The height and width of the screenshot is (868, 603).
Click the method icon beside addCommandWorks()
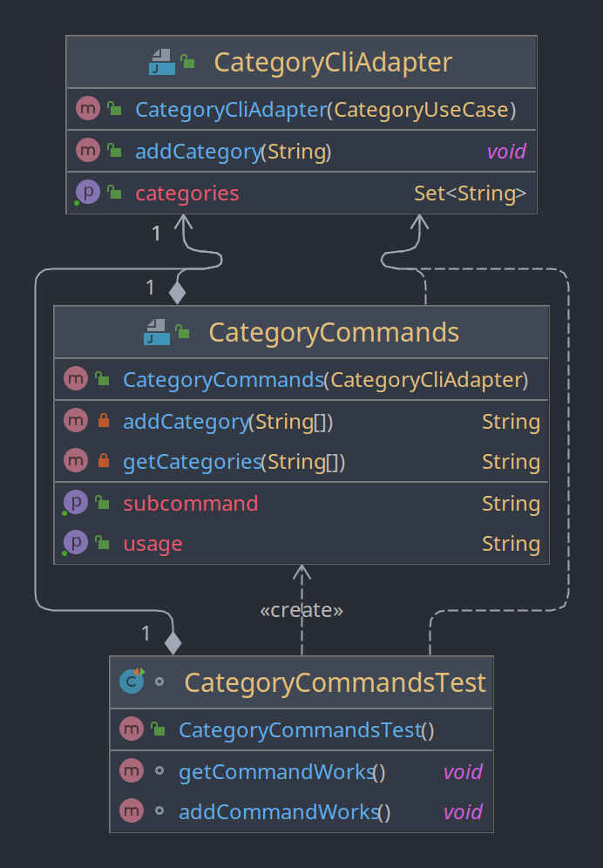132,811
